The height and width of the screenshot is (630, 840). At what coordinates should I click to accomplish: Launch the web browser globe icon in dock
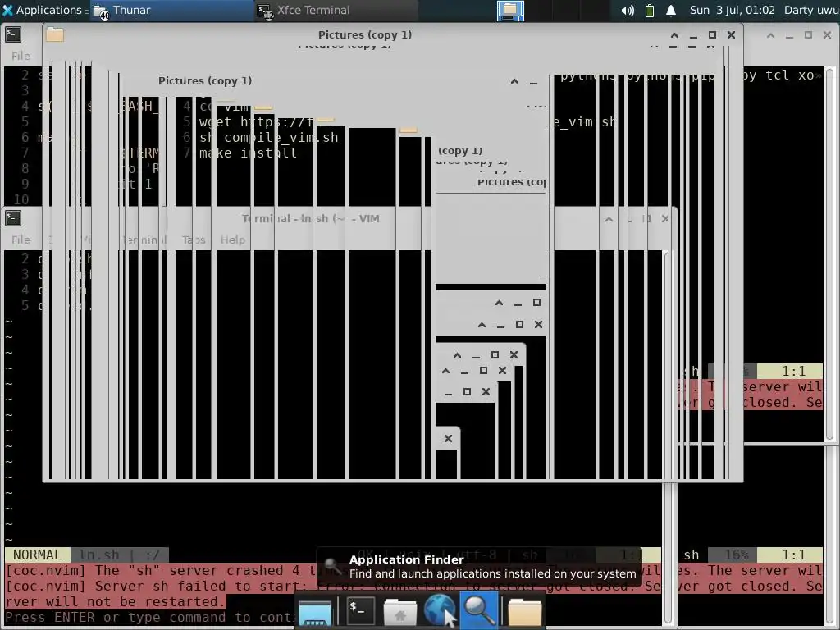pyautogui.click(x=441, y=610)
